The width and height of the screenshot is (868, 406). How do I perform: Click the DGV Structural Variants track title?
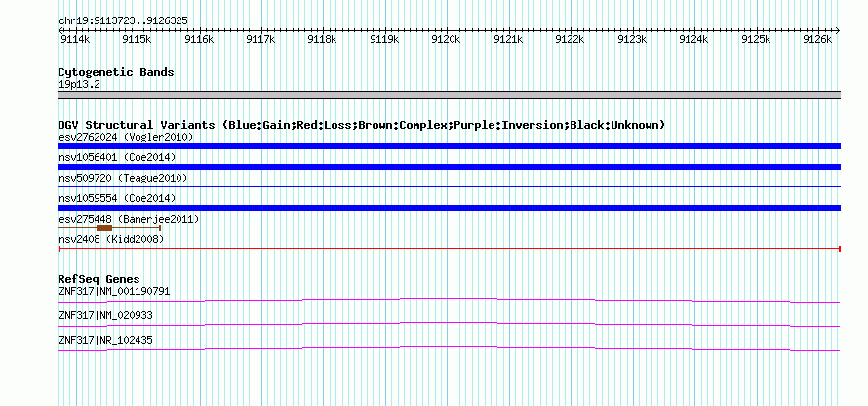(362, 125)
